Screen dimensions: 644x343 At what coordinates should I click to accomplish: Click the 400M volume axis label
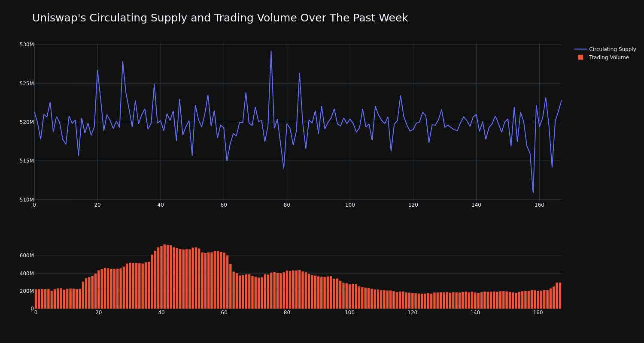[27, 273]
